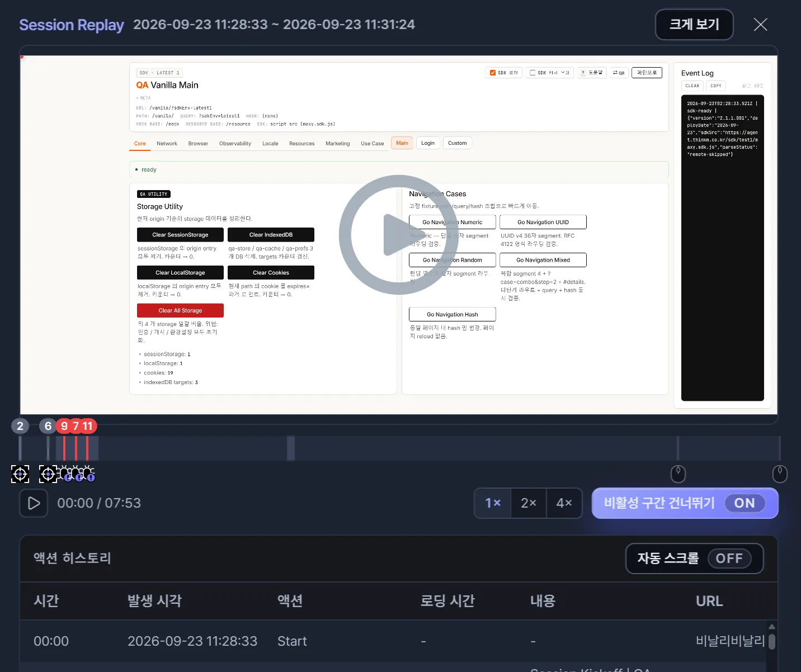
Task: Select the grey event badge numbered 6
Action: point(48,426)
